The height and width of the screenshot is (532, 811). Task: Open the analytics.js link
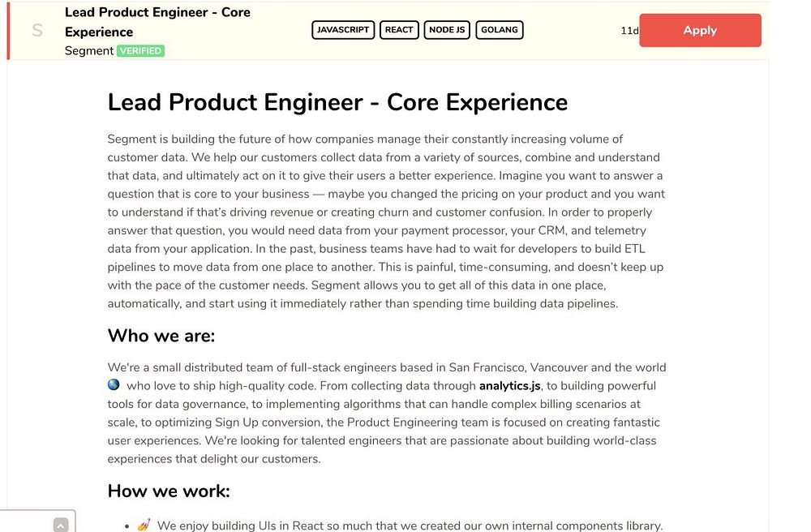(510, 386)
